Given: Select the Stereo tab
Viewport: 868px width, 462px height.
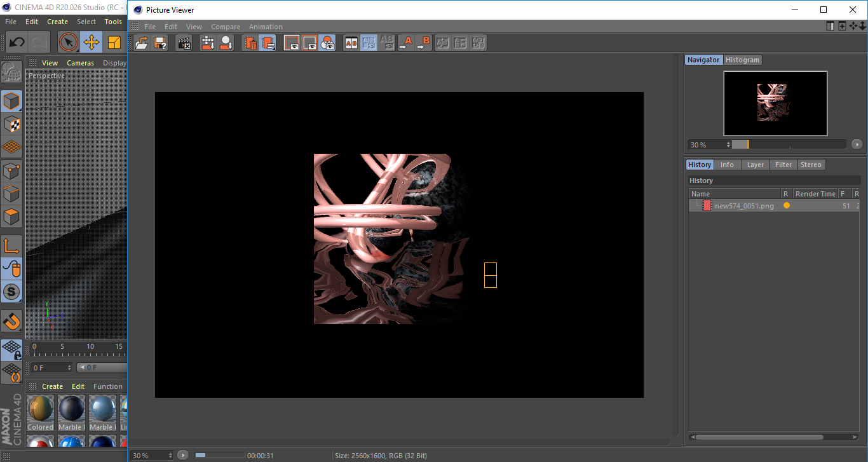Looking at the screenshot, I should (x=811, y=165).
